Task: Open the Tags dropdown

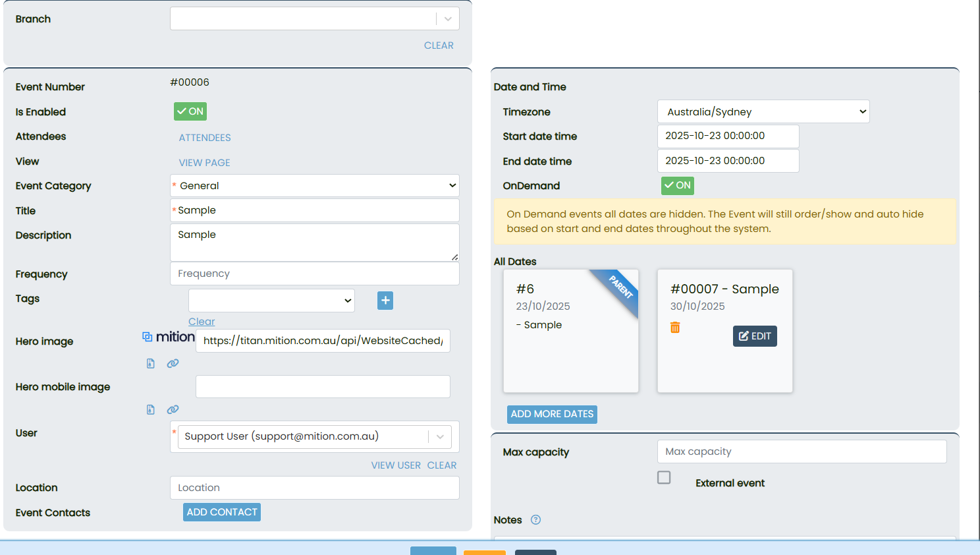Action: (271, 301)
